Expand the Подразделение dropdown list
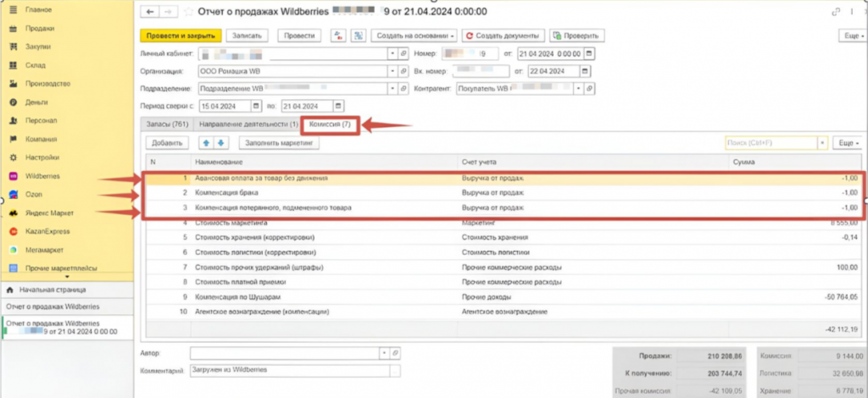Screen dimensions: 868x398 click(392, 88)
